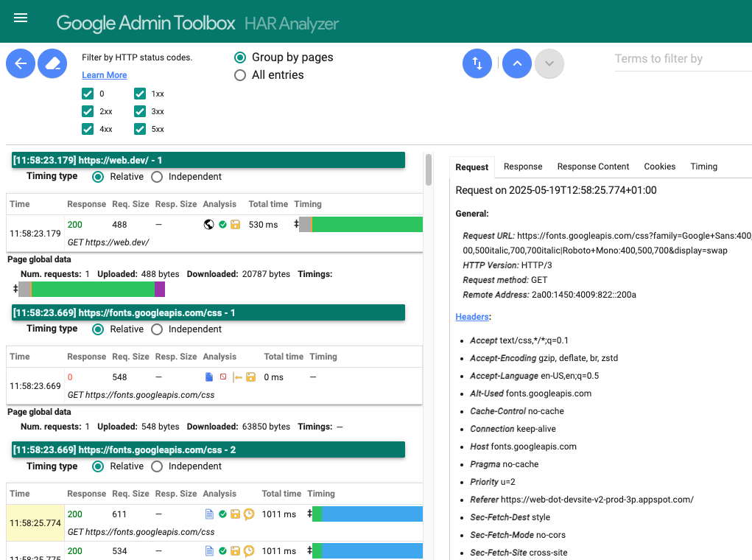This screenshot has height=560, width=752.
Task: Uncheck the 3xx status filter
Action: pyautogui.click(x=140, y=111)
